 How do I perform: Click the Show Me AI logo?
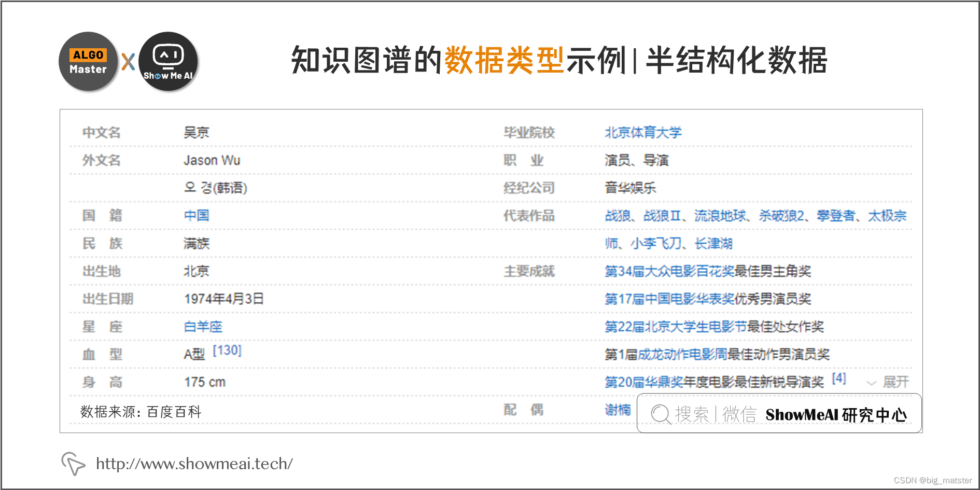tap(168, 61)
